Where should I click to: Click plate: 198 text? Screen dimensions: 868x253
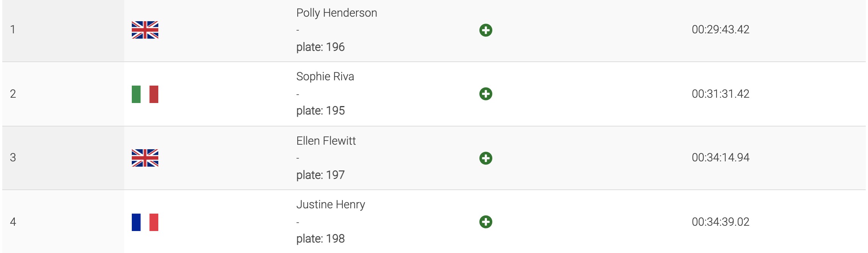[x=320, y=239]
